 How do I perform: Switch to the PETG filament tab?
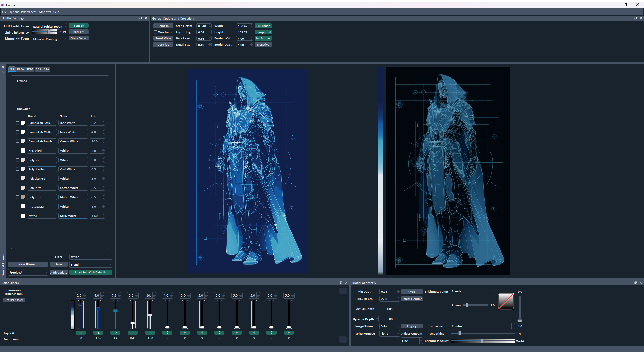coord(30,69)
